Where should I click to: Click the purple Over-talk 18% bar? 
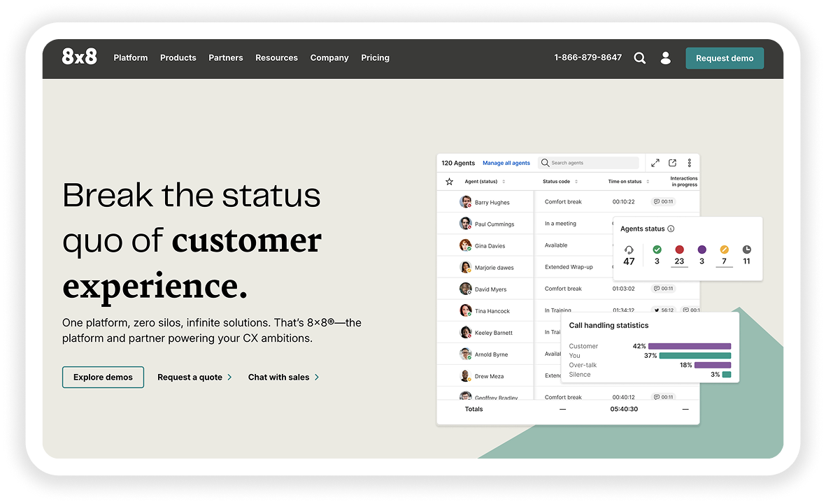coord(713,365)
